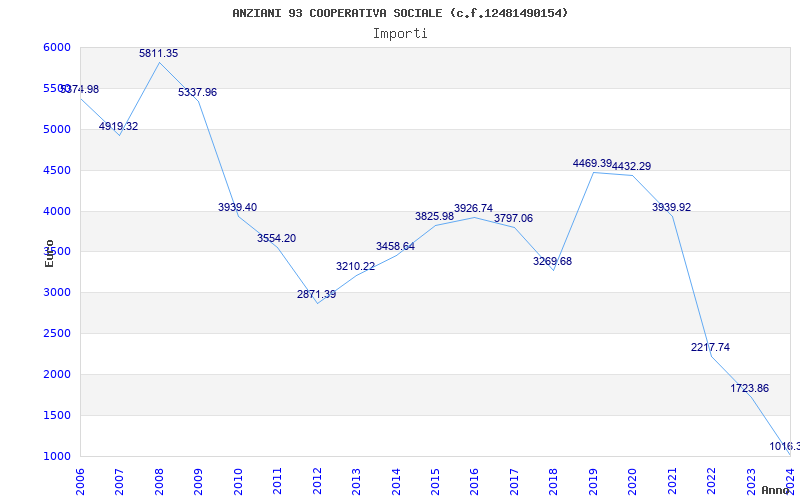Screen dimensions: 800x500
Task: Select the data label 4919.32
Action: click(118, 126)
